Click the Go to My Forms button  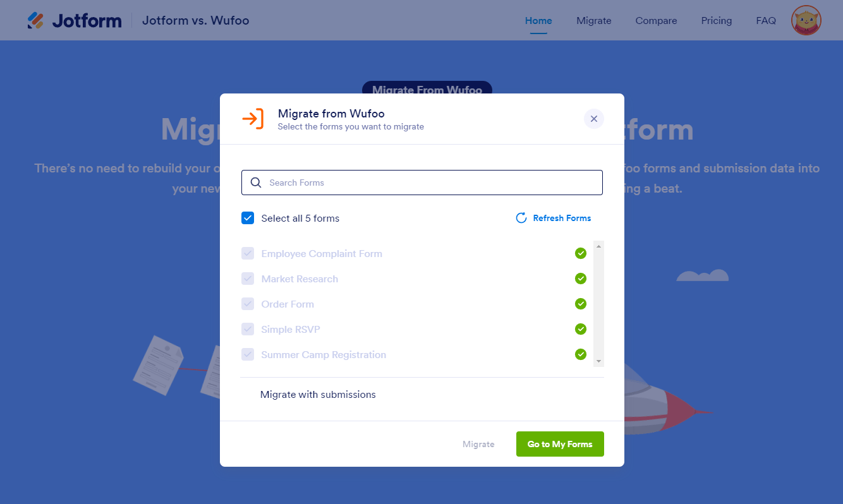coord(560,444)
